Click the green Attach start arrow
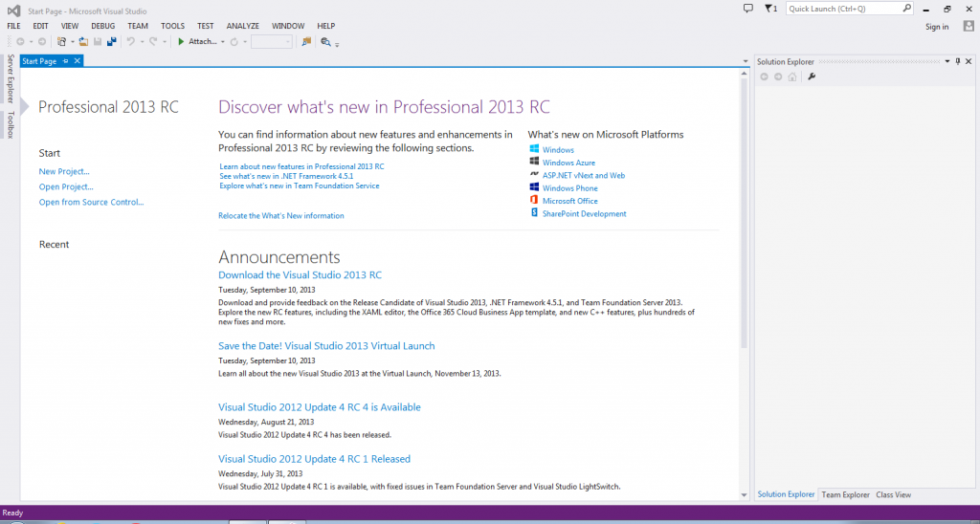Screen dimensions: 980x524 click(181, 42)
